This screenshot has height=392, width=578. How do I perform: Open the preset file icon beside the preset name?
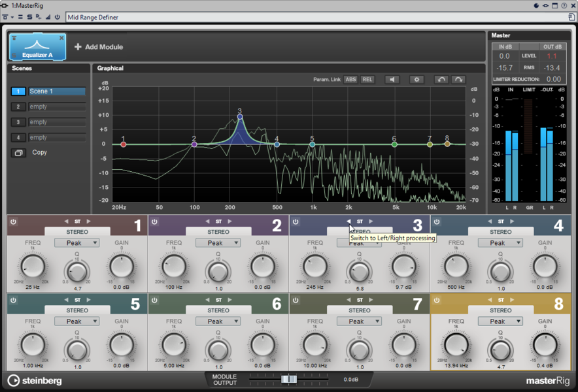[x=571, y=17]
